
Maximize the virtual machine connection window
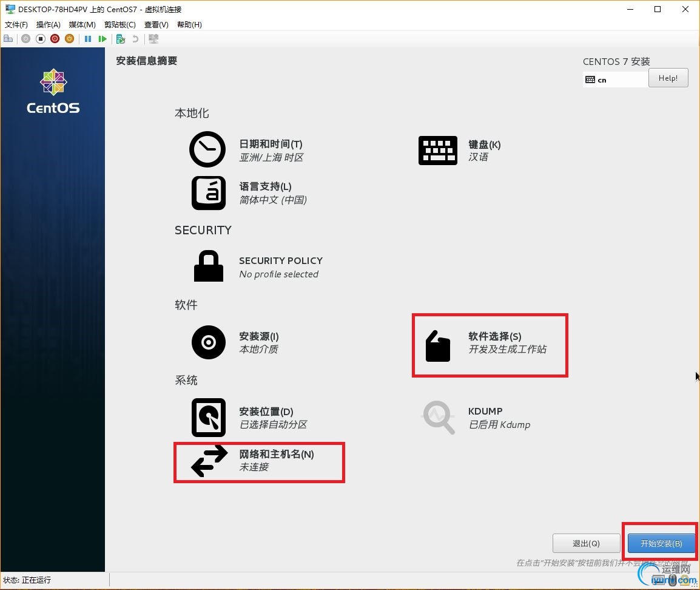coord(657,9)
